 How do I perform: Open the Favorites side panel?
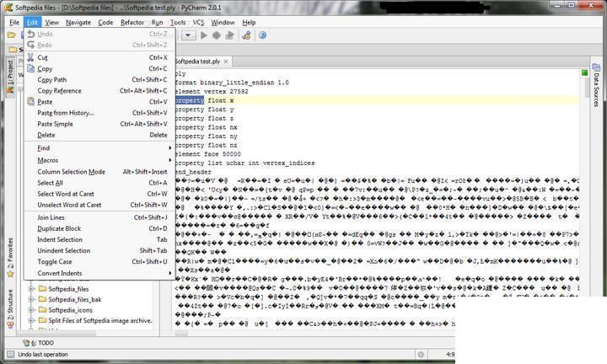point(10,257)
